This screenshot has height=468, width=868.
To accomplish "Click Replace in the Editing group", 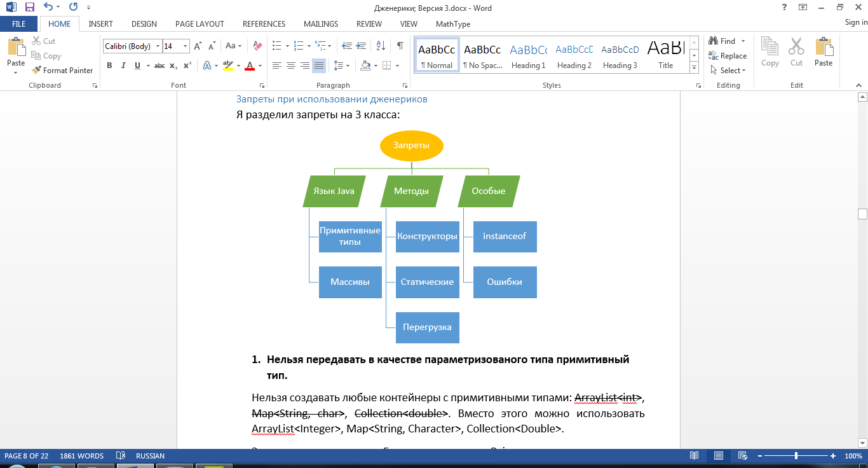I will (728, 56).
